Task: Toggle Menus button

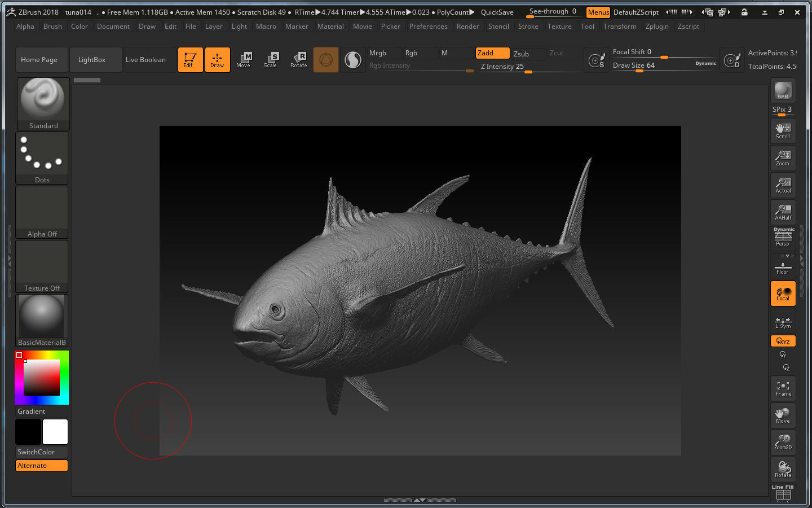Action: [x=598, y=12]
